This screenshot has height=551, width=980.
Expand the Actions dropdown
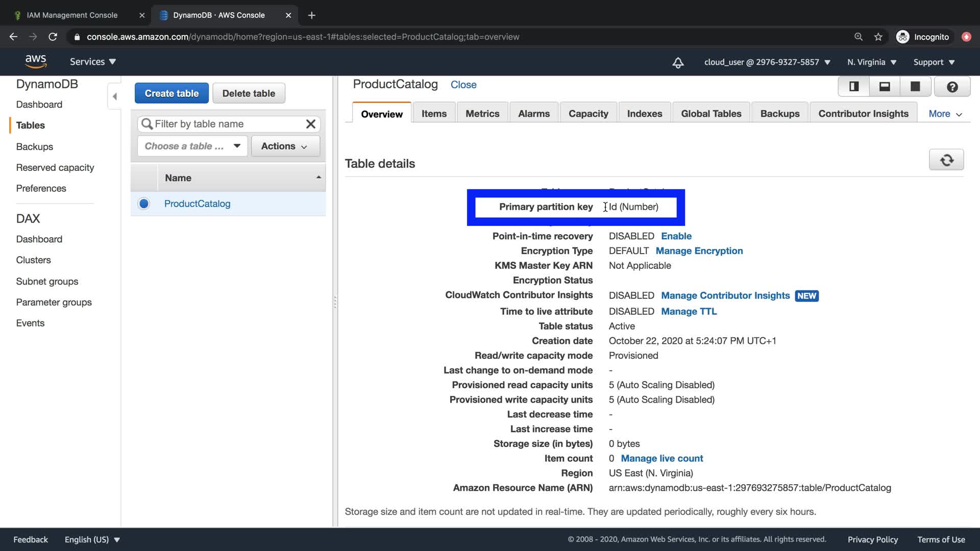coord(285,146)
